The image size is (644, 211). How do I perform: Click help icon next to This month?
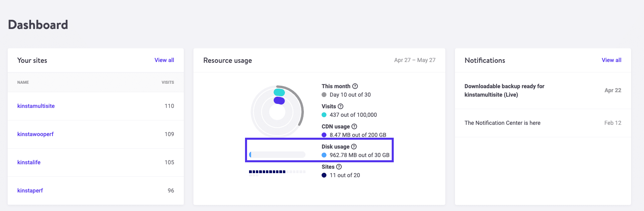tap(355, 86)
